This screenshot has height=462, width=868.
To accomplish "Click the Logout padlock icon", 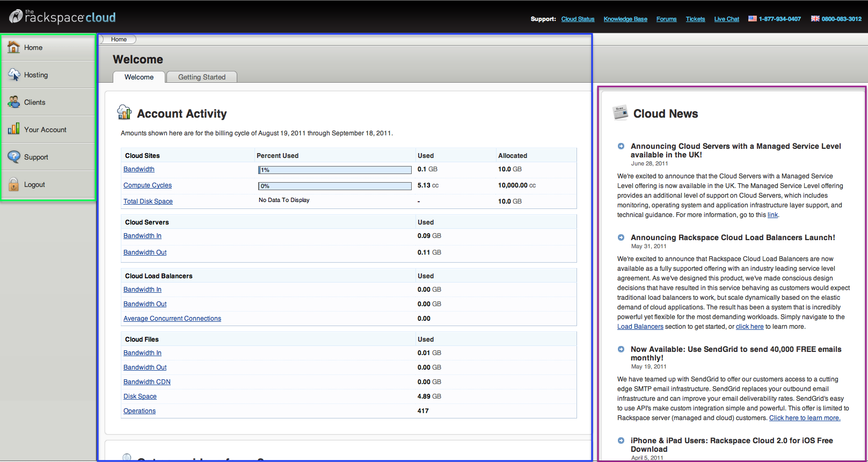I will click(14, 184).
